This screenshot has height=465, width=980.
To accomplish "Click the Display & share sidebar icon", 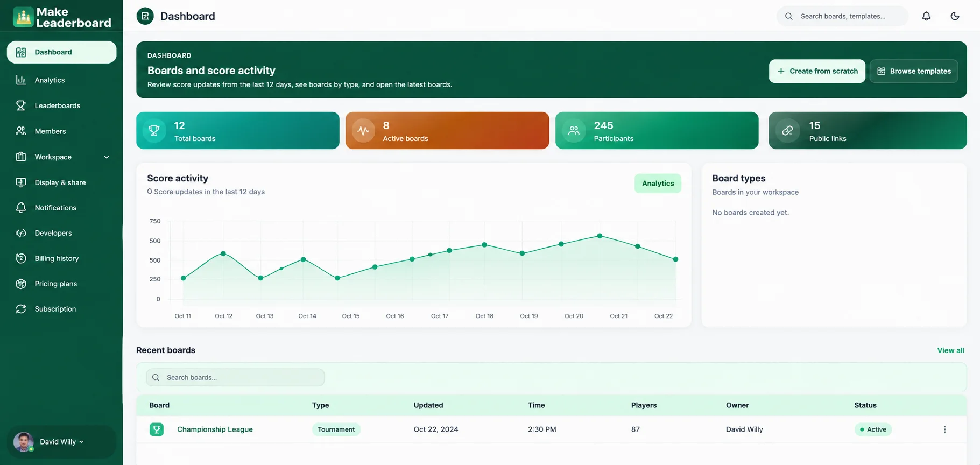I will (21, 182).
